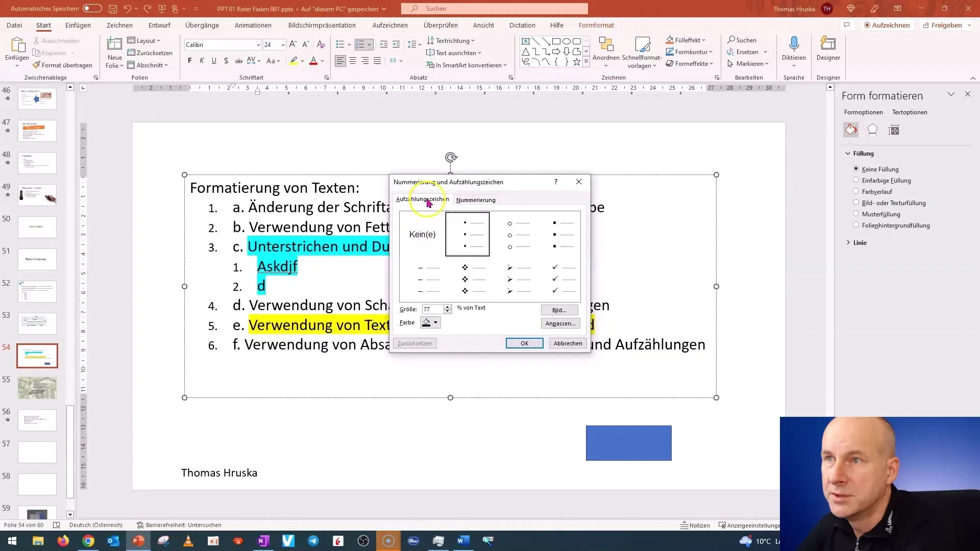Open the Einfügen ribbon tab
Screen dimensions: 980x551
coord(78,25)
